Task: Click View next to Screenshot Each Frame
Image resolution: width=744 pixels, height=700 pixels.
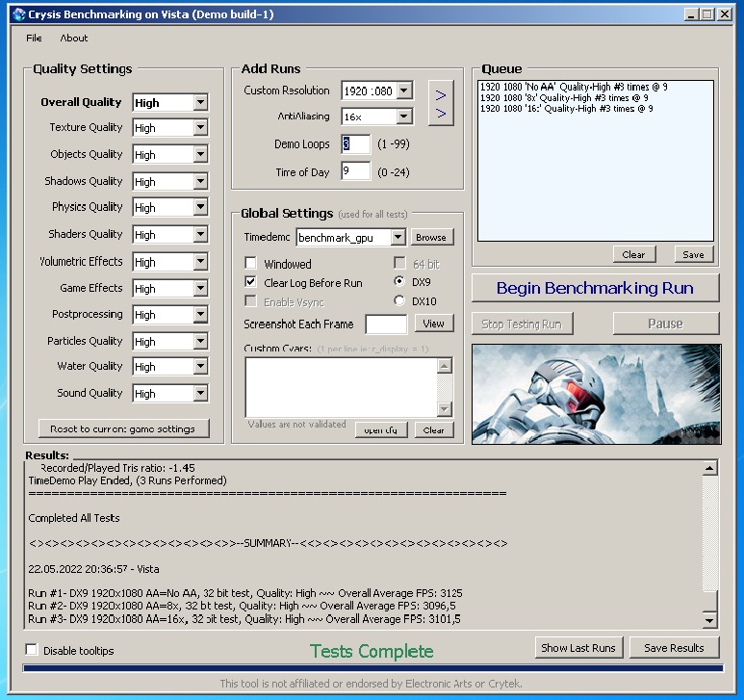Action: [434, 324]
